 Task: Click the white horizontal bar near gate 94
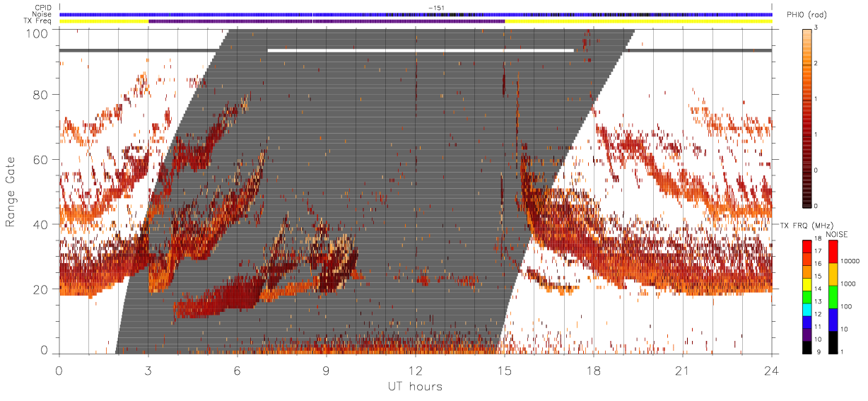point(421,50)
